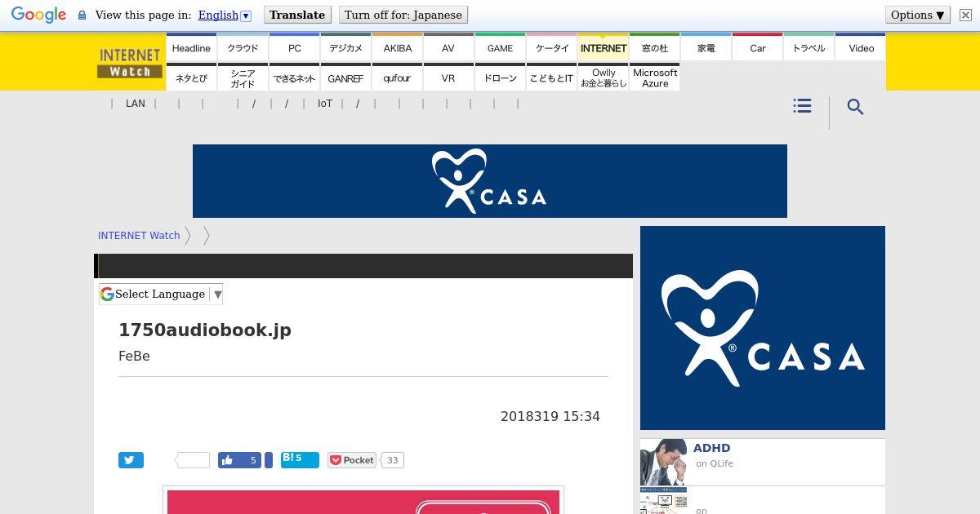Open the GAME nav tab
The width and height of the screenshot is (980, 514).
[x=500, y=48]
